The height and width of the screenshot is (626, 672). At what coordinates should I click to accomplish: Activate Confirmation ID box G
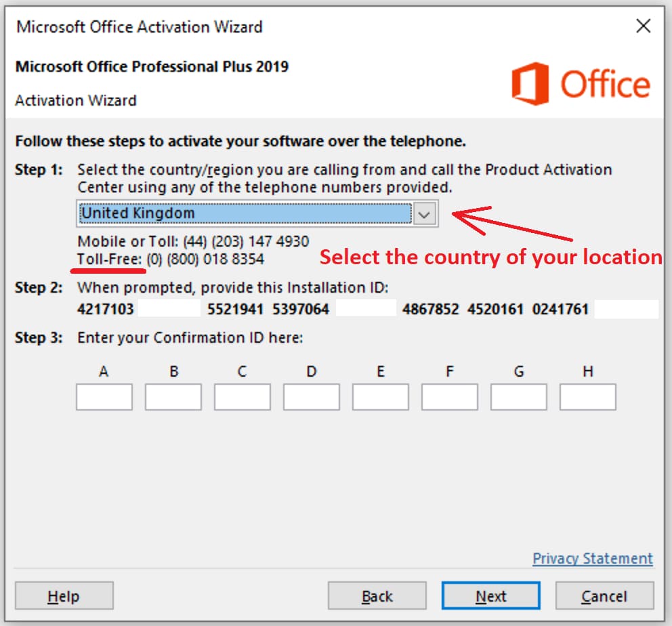click(518, 397)
